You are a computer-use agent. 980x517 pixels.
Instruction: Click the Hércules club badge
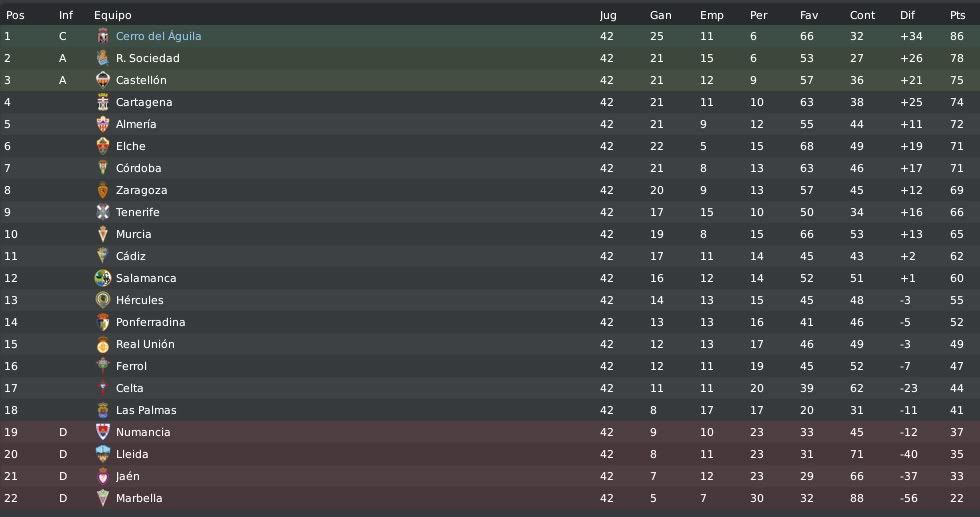(102, 300)
